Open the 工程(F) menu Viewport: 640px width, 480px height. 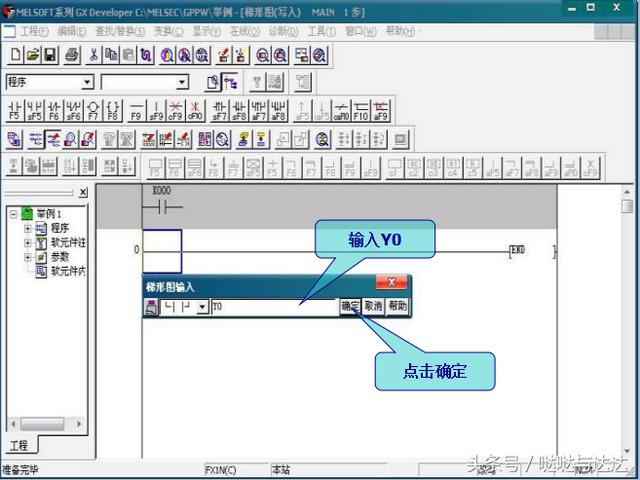point(34,31)
